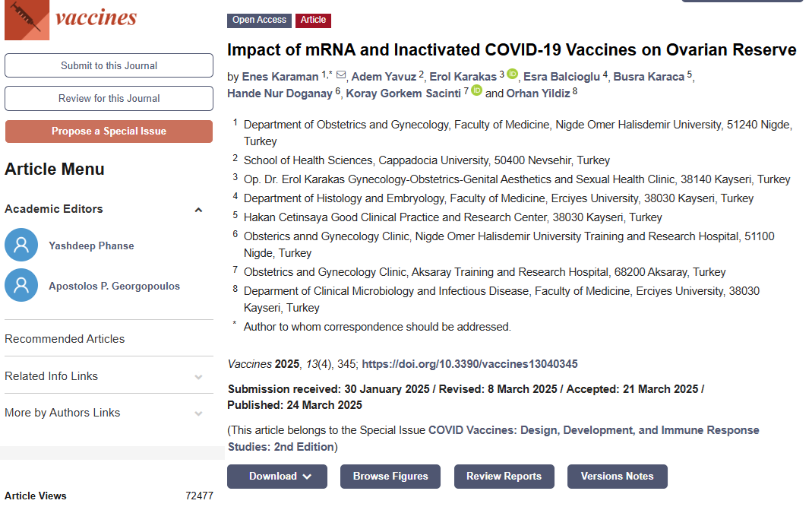The height and width of the screenshot is (510, 812).
Task: Click the email envelope icon next to Enes Karaman
Action: point(341,75)
